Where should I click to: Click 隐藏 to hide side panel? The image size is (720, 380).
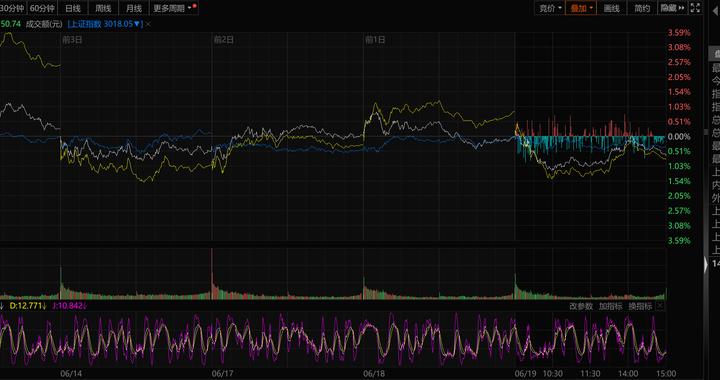point(672,8)
